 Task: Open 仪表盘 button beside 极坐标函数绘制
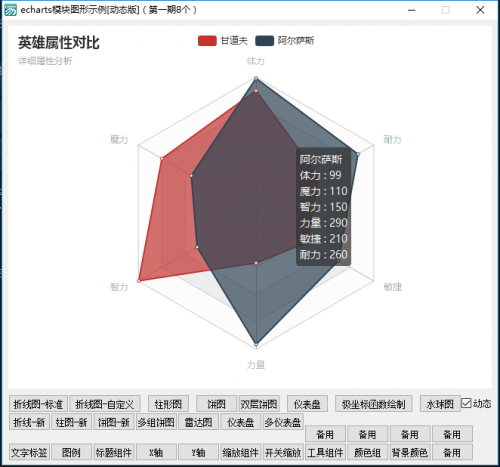(x=307, y=404)
